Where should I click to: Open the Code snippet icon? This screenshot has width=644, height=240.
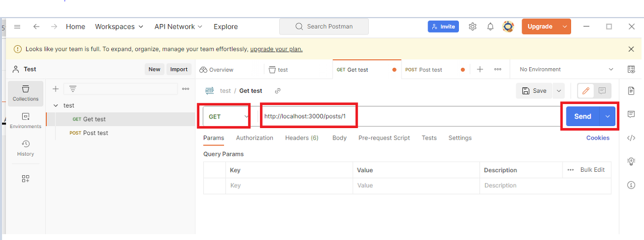pos(631,138)
